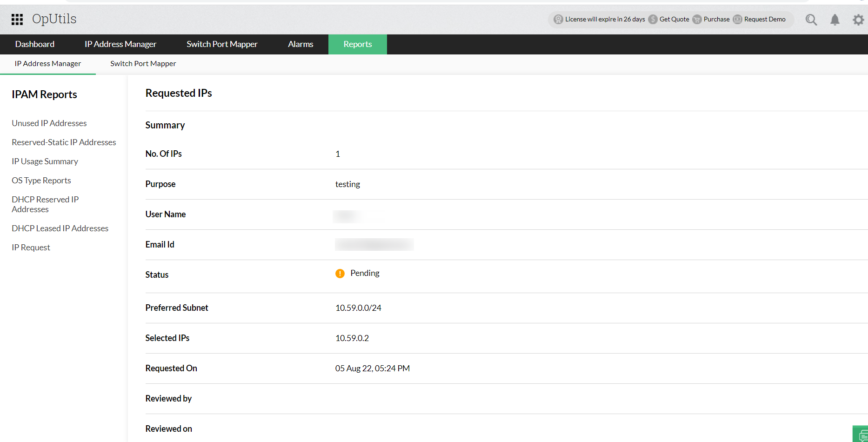Click the Request Demo play icon
This screenshot has height=442, width=868.
pyautogui.click(x=737, y=19)
